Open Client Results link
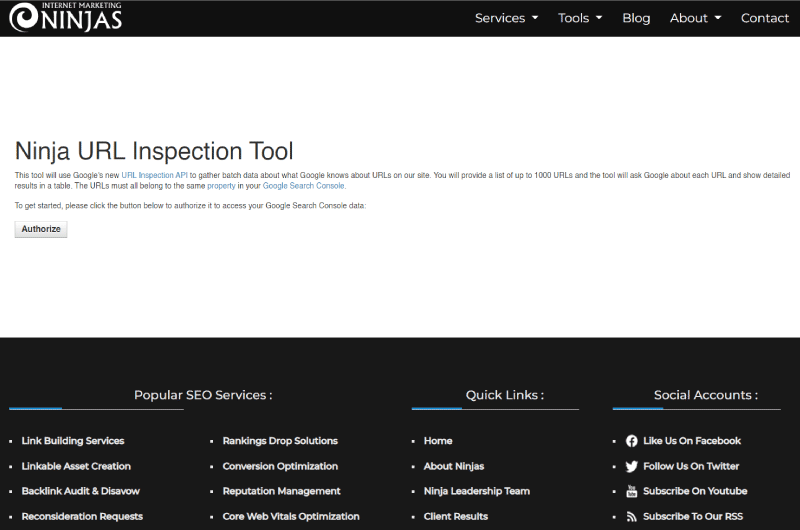 pyautogui.click(x=456, y=517)
